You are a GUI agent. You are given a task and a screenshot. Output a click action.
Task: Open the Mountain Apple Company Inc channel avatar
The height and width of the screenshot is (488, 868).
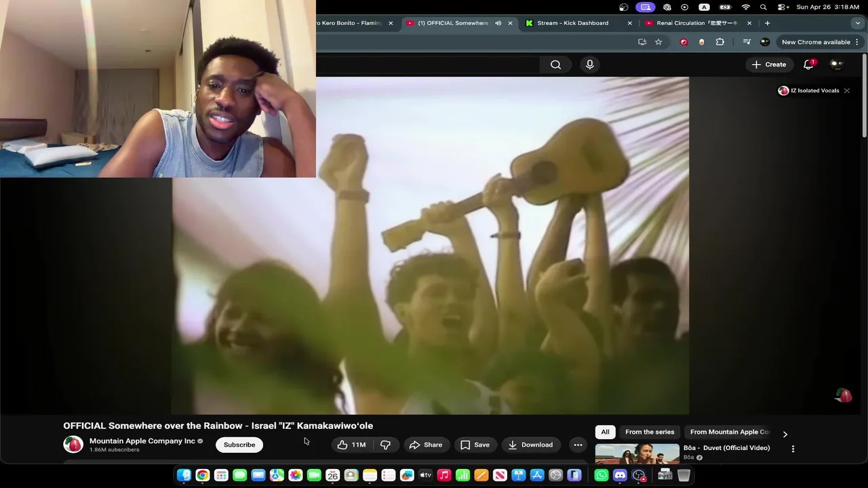point(73,445)
